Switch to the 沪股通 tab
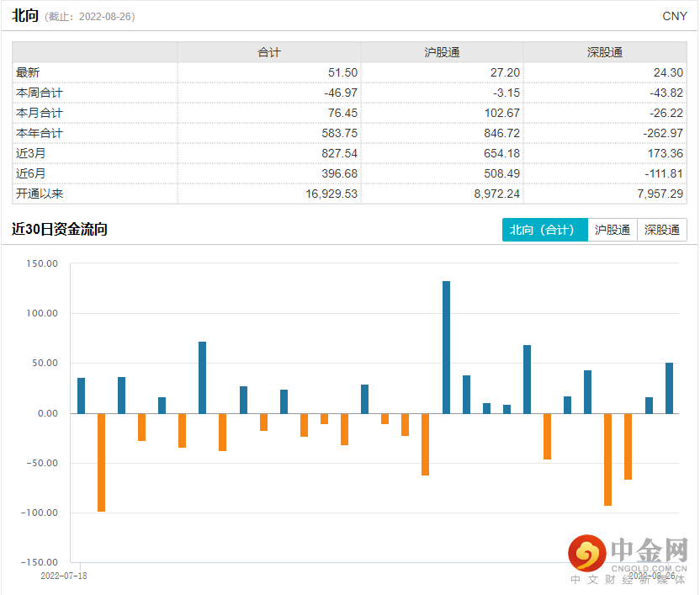This screenshot has height=595, width=700. click(x=612, y=230)
